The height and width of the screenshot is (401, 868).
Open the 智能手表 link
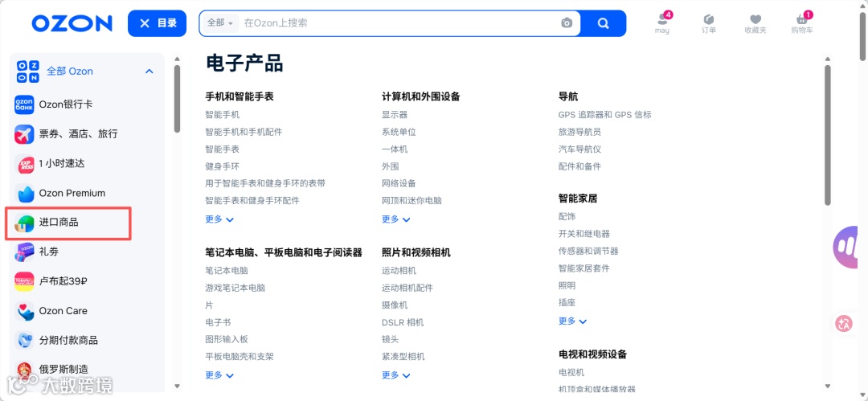coord(222,149)
